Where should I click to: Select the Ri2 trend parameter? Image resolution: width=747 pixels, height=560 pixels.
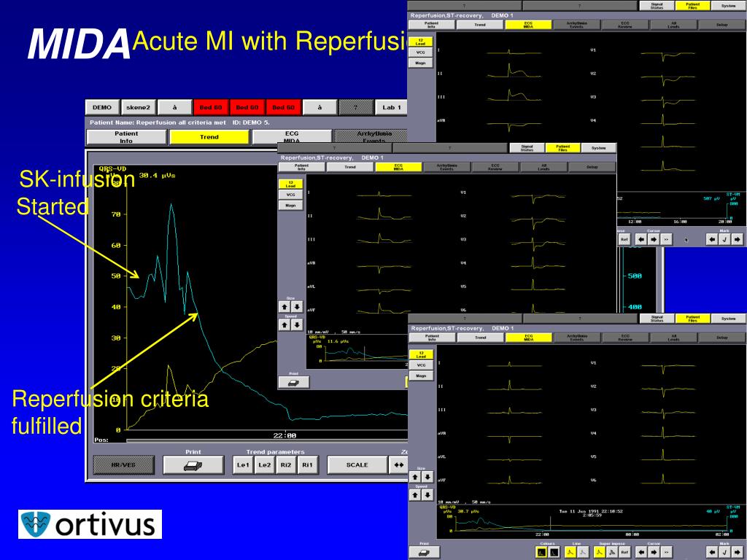pos(286,465)
